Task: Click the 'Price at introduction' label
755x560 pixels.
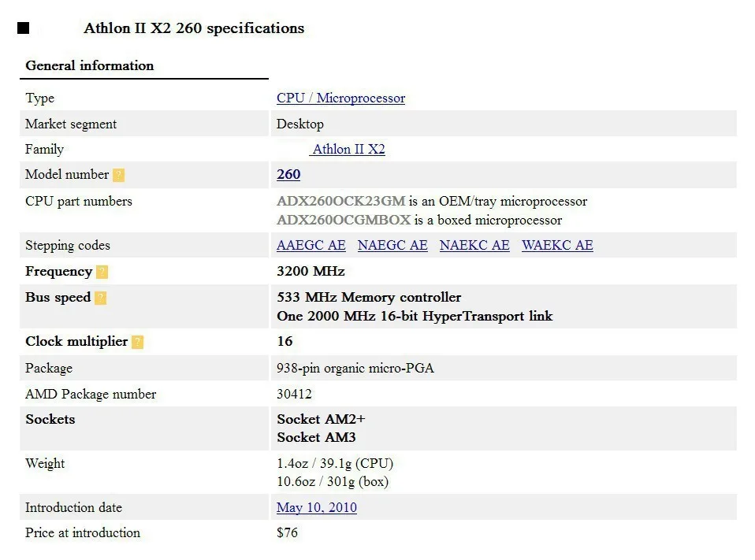Action: click(82, 533)
